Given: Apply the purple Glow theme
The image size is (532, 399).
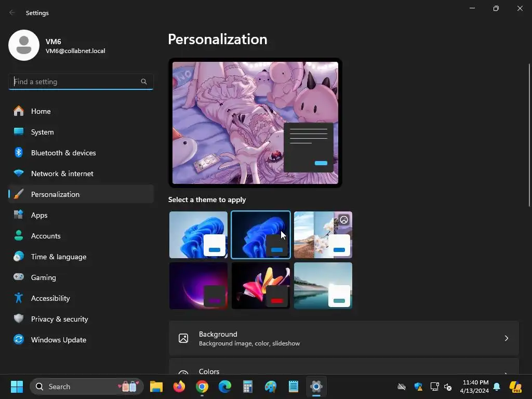Looking at the screenshot, I should (x=198, y=286).
